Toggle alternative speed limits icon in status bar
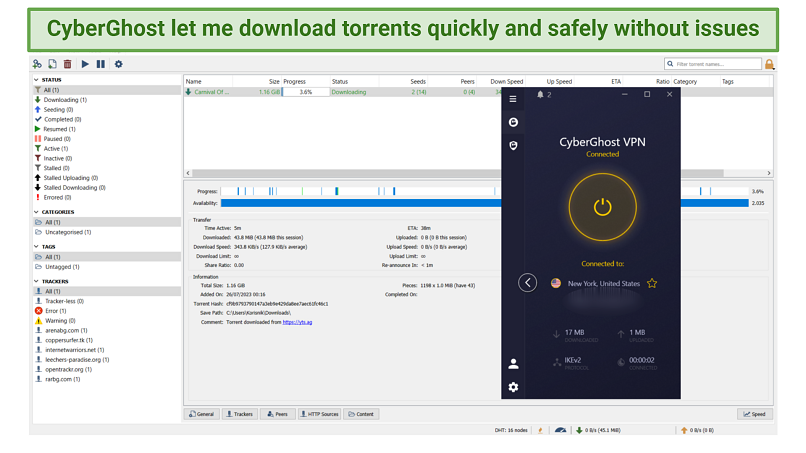This screenshot has height=453, width=806. pos(560,430)
